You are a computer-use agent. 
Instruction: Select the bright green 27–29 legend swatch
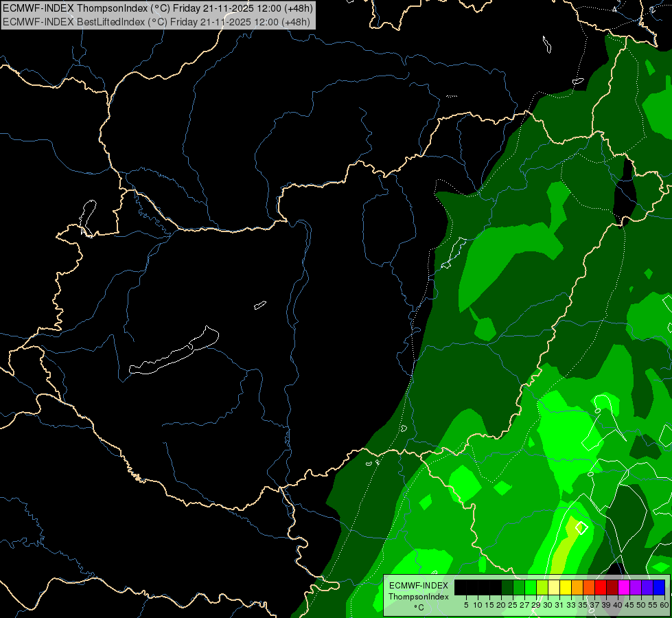(531, 587)
